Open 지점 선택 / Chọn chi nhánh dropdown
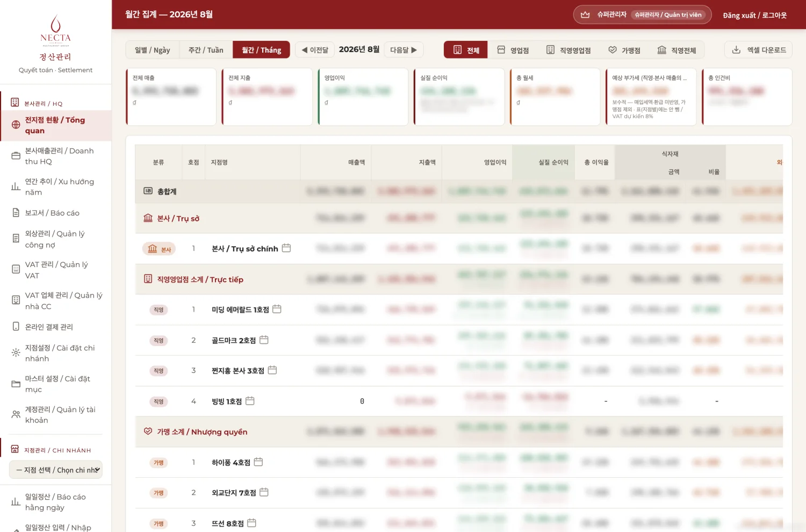This screenshot has width=806, height=532. (x=56, y=470)
